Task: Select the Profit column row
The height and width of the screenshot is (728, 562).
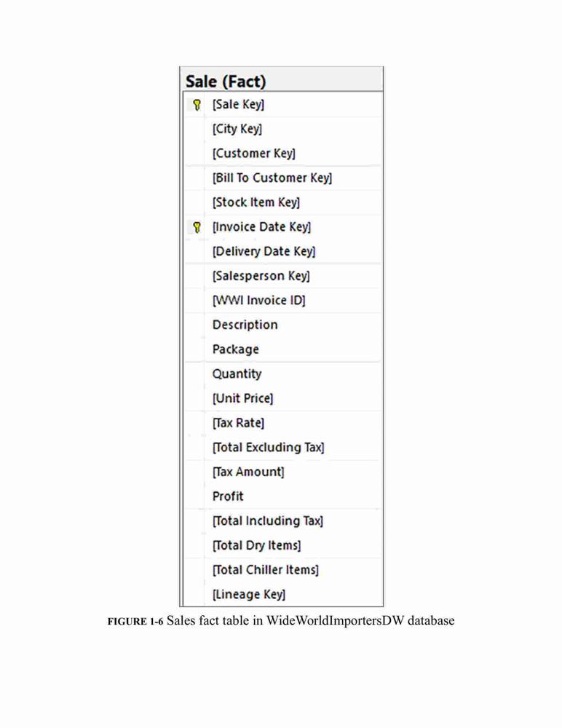Action: click(283, 496)
